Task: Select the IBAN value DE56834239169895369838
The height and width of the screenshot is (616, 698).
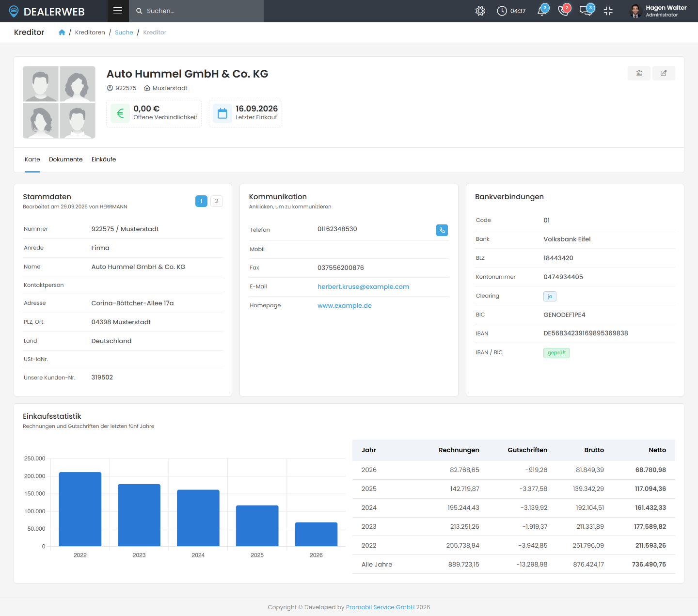Action: 586,333
